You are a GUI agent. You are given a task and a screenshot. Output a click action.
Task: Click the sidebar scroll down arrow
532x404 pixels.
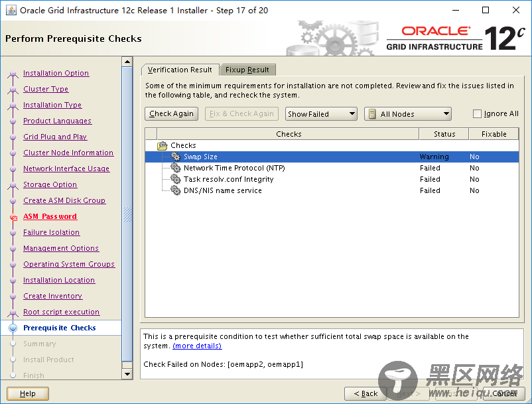coord(127,374)
